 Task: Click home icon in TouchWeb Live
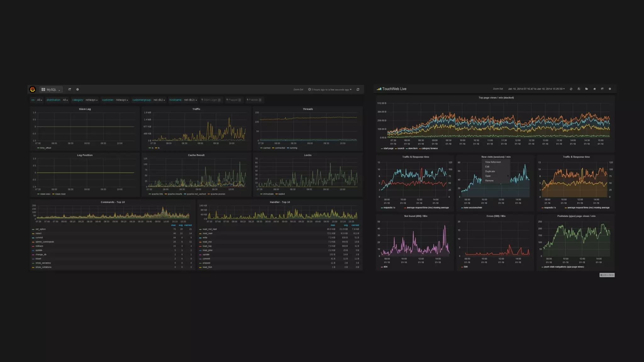tap(594, 89)
